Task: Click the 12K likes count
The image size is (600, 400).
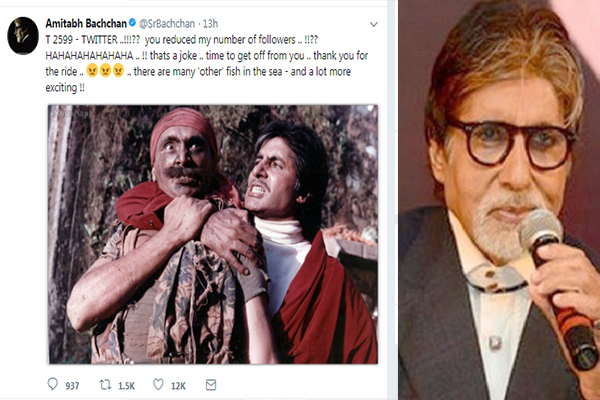Action: point(178,385)
